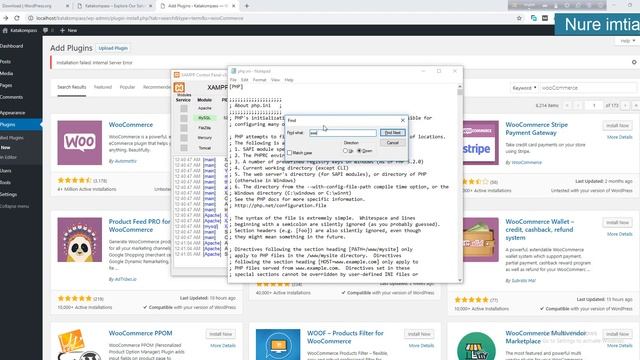Open the WooCommerce plugin title link
640x360 pixels.
pyautogui.click(x=131, y=124)
